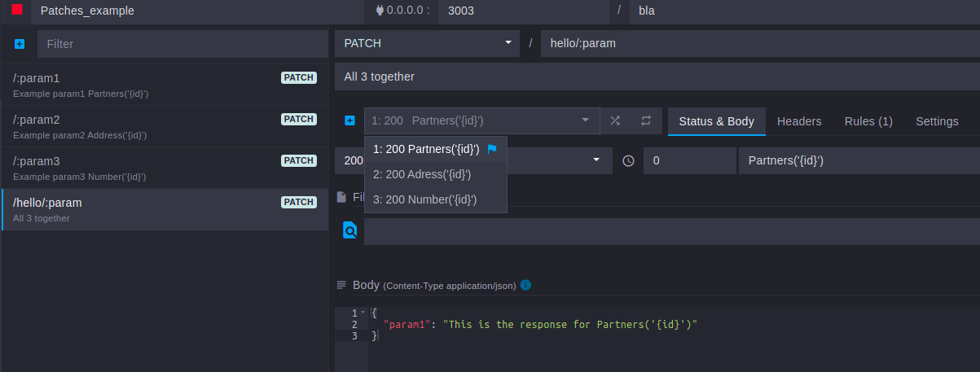Click the response string value in JSON

570,325
